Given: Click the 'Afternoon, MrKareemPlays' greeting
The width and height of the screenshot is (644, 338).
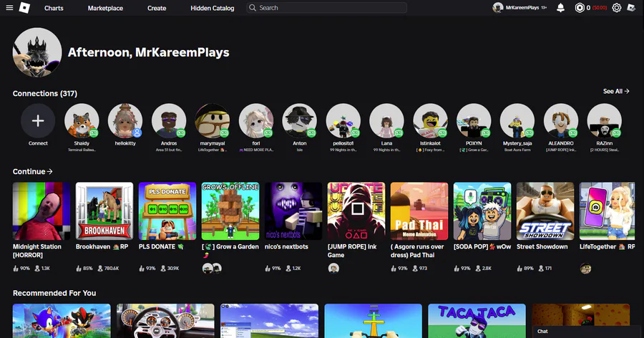Looking at the screenshot, I should [x=148, y=52].
